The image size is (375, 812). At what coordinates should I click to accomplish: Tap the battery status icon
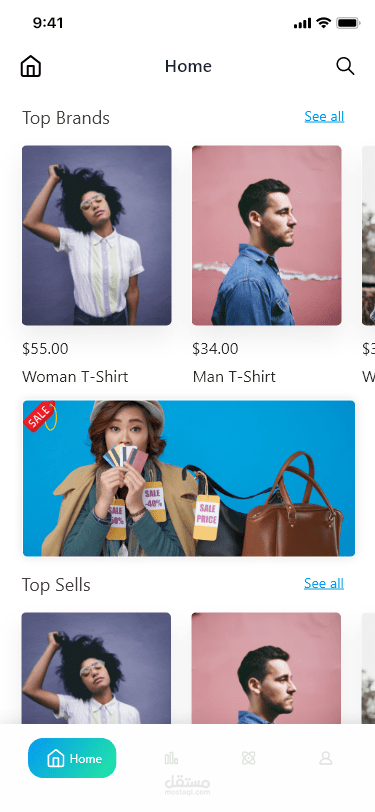coord(348,23)
